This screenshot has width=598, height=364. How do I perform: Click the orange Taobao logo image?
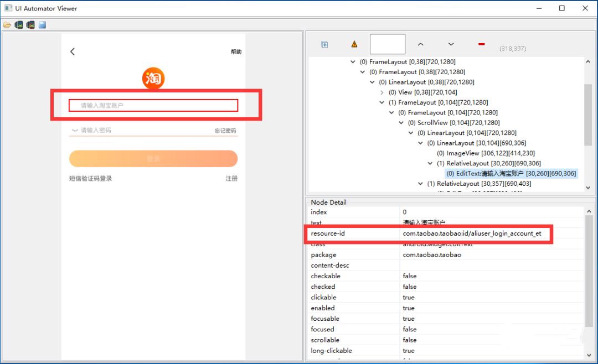pyautogui.click(x=153, y=78)
